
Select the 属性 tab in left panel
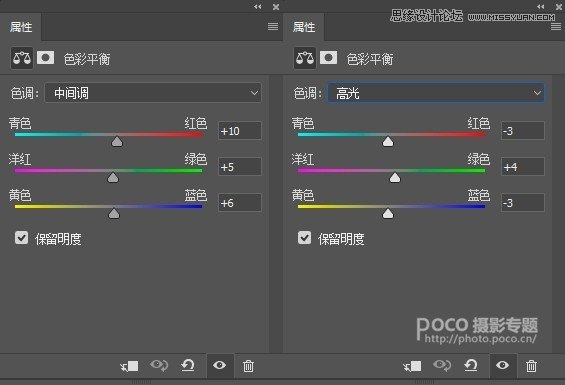[21, 27]
